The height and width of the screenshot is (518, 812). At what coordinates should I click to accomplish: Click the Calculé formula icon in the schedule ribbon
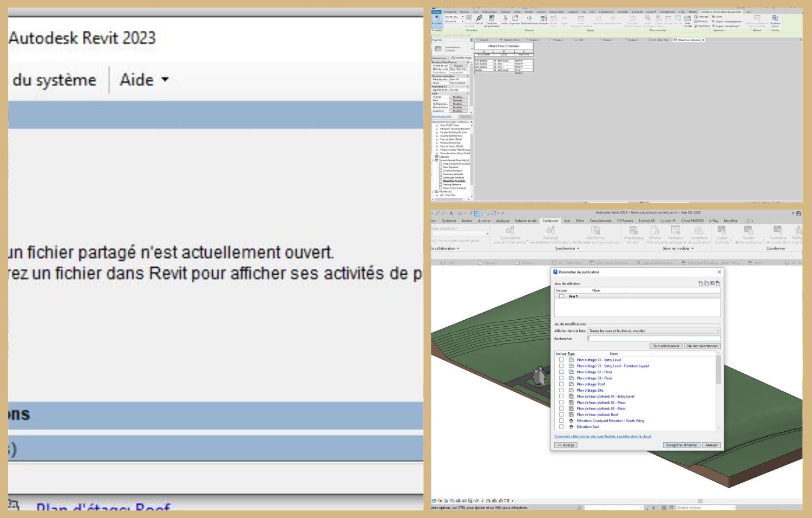pos(479,20)
